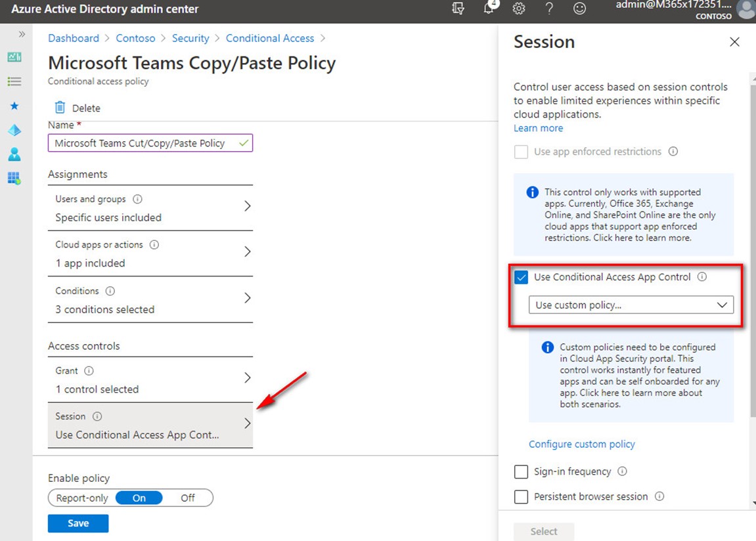756x541 pixels.
Task: Check the Persistent browser session box
Action: click(522, 496)
